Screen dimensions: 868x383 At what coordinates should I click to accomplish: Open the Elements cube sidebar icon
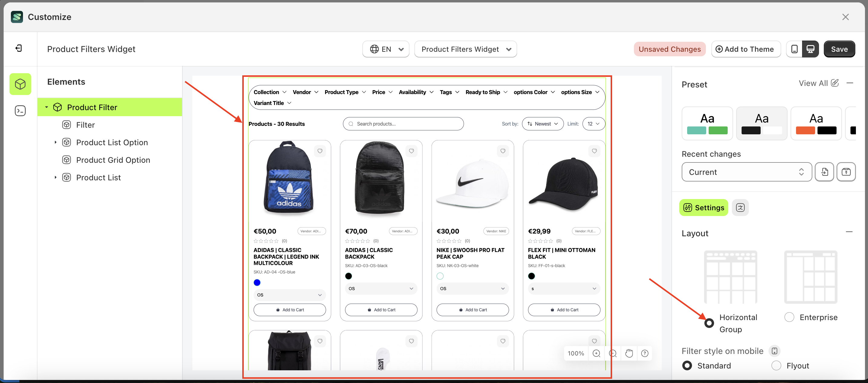point(20,84)
